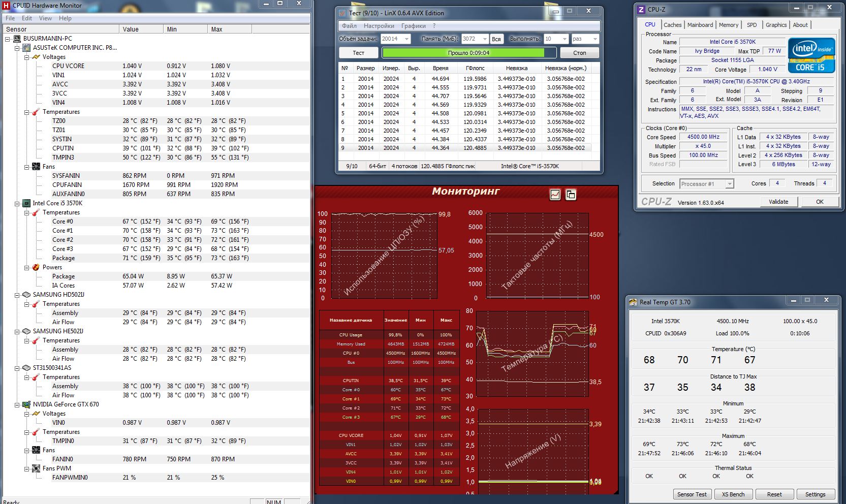The image size is (846, 504).
Task: Open the раз units dropdown in LinX
Action: [x=595, y=39]
